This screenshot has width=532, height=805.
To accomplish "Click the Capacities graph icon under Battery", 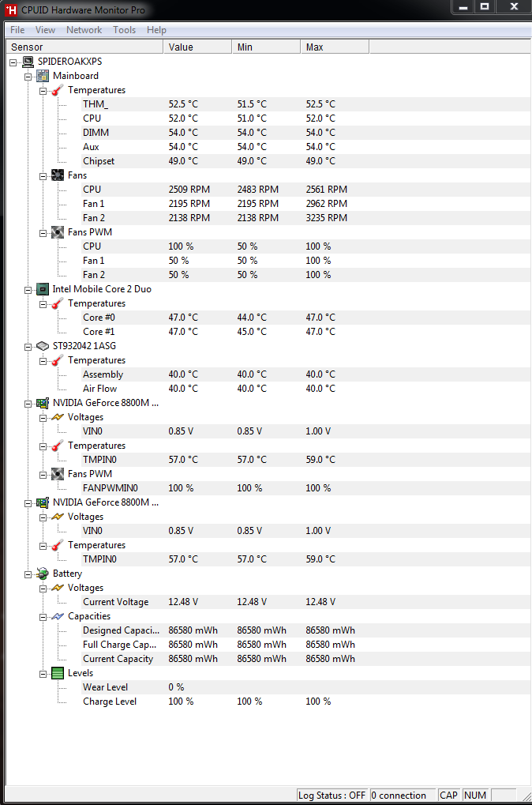I will pyautogui.click(x=57, y=616).
